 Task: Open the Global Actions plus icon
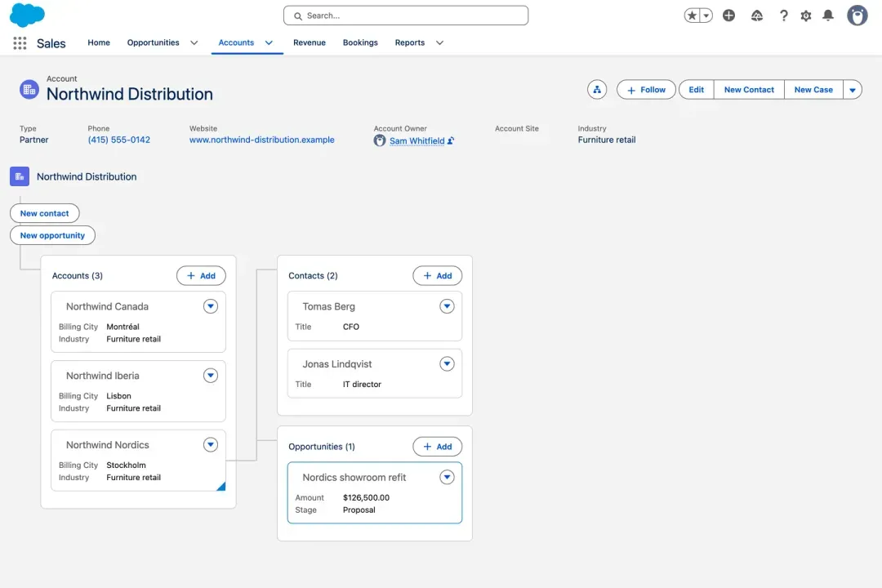[x=729, y=16]
